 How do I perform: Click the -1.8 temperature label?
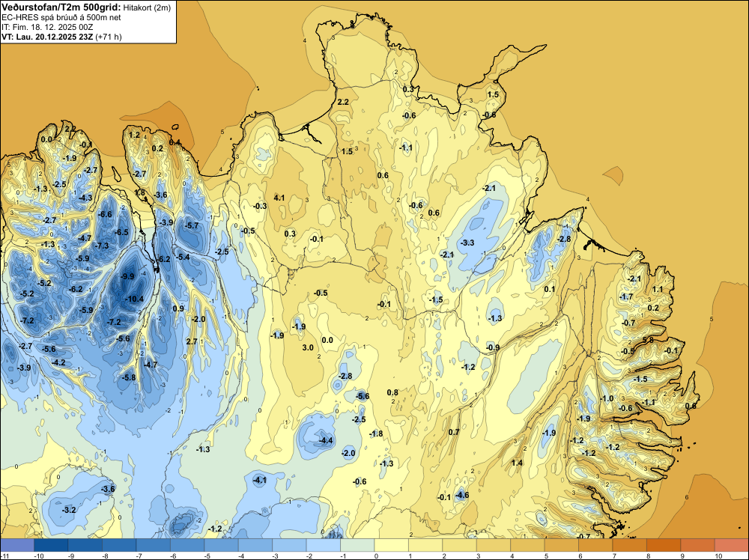[x=376, y=433]
